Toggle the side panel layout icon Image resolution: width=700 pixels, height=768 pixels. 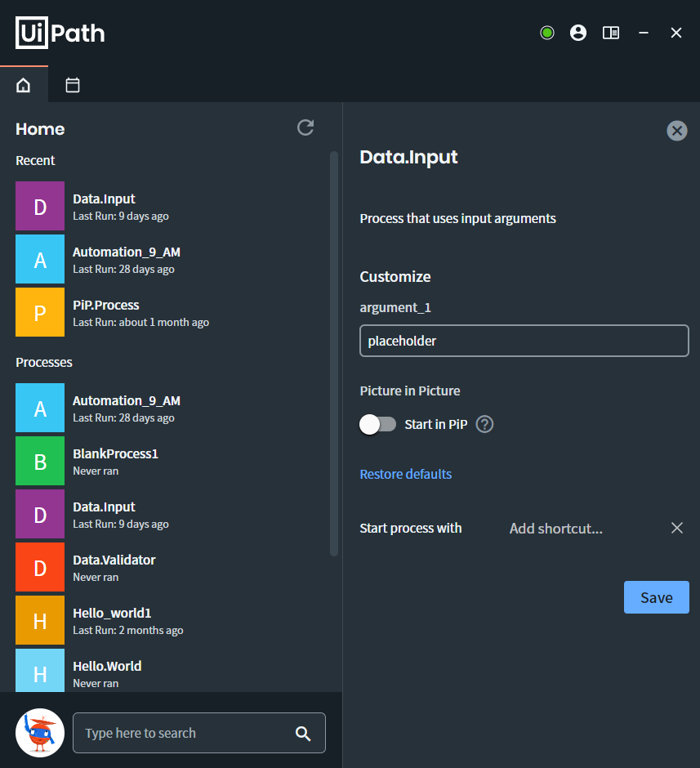click(x=611, y=33)
